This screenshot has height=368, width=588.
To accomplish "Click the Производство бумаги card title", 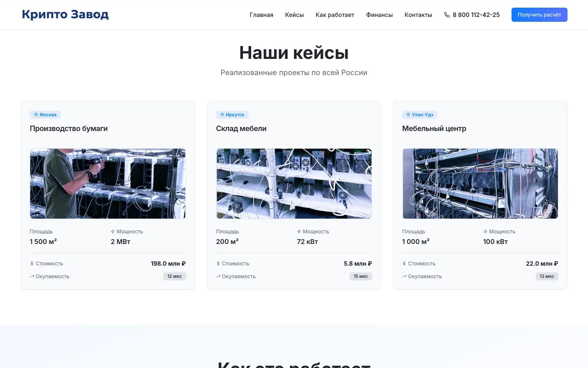I will [x=69, y=128].
